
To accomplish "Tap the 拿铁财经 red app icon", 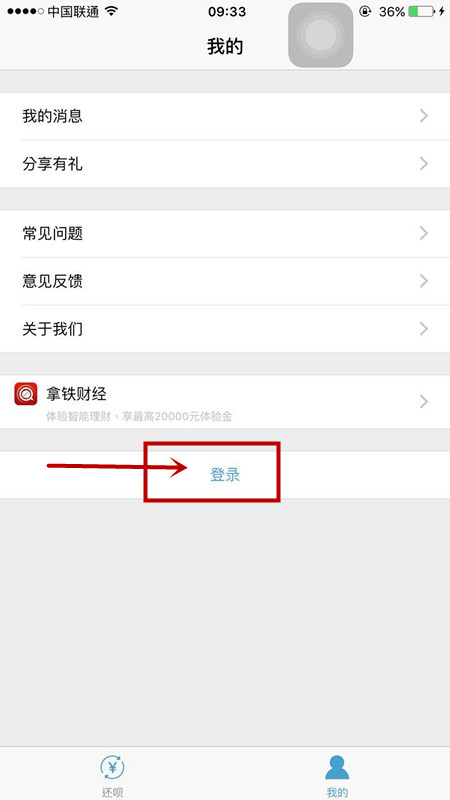I will coord(26,394).
